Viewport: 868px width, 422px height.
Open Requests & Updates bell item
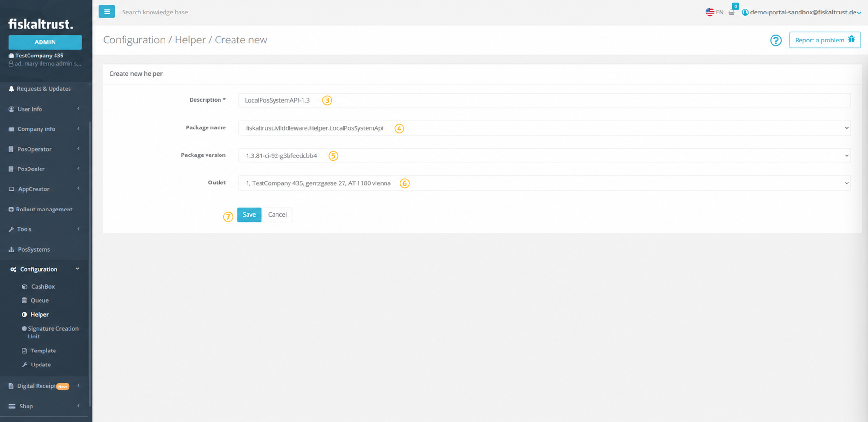tap(44, 89)
